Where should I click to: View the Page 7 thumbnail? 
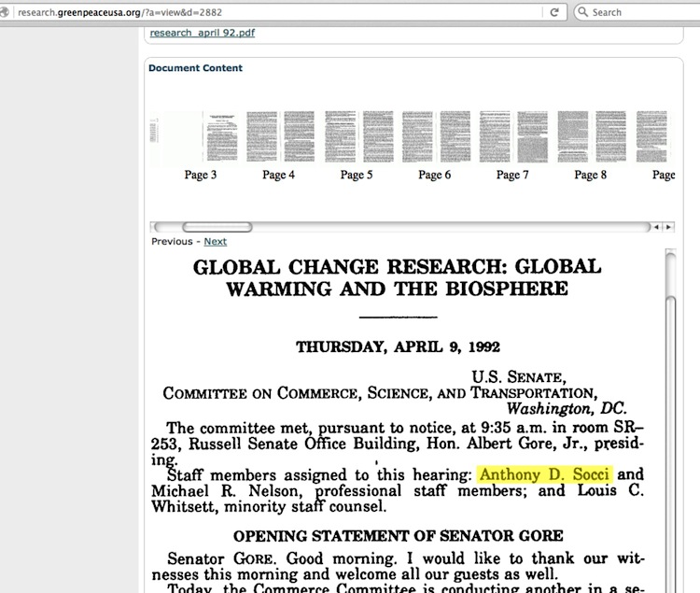(514, 139)
